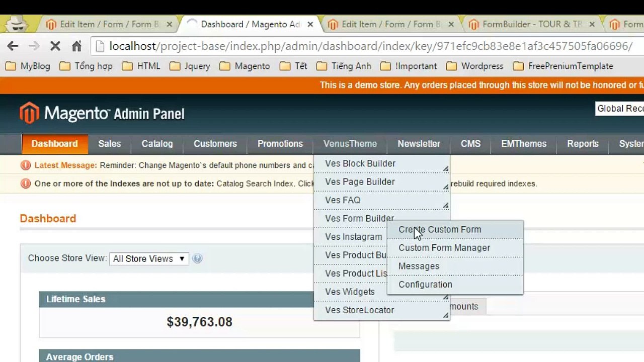
Task: Open Jquery bookmark folder
Action: coord(190,66)
